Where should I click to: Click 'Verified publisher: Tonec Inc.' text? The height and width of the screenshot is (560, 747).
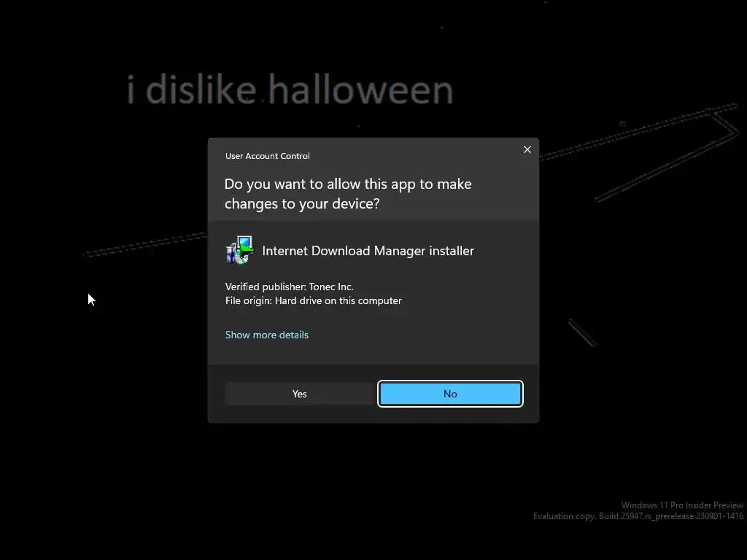[x=289, y=287]
